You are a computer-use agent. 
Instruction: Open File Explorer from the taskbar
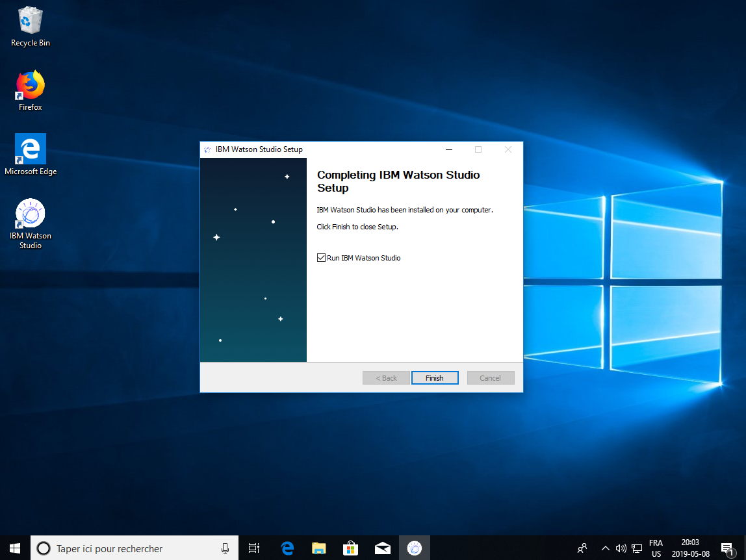point(318,548)
